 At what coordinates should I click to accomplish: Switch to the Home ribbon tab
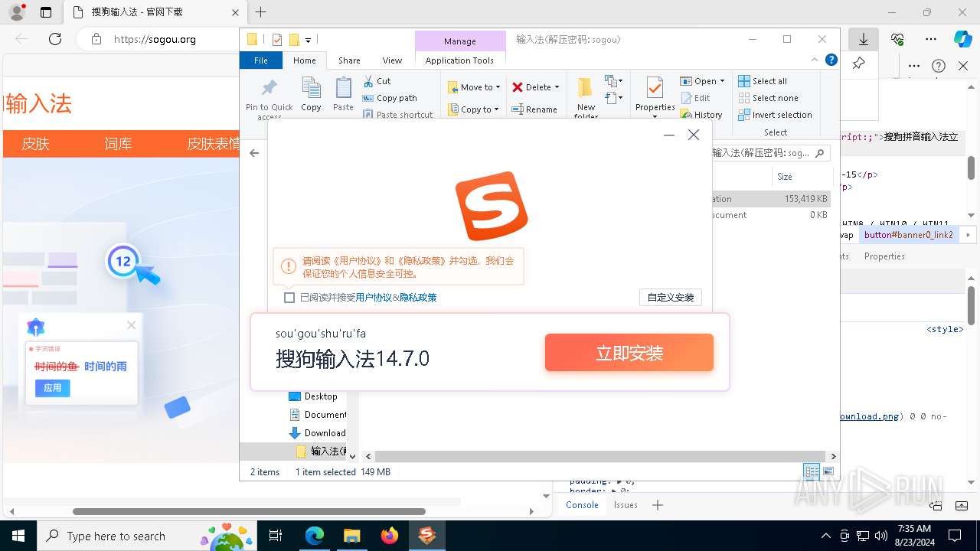click(304, 60)
